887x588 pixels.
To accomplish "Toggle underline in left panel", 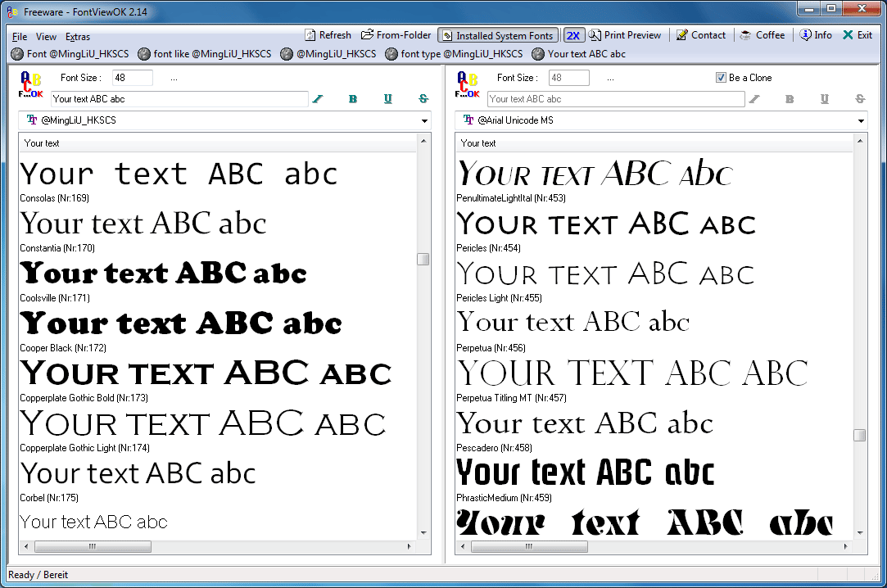I will tap(388, 99).
